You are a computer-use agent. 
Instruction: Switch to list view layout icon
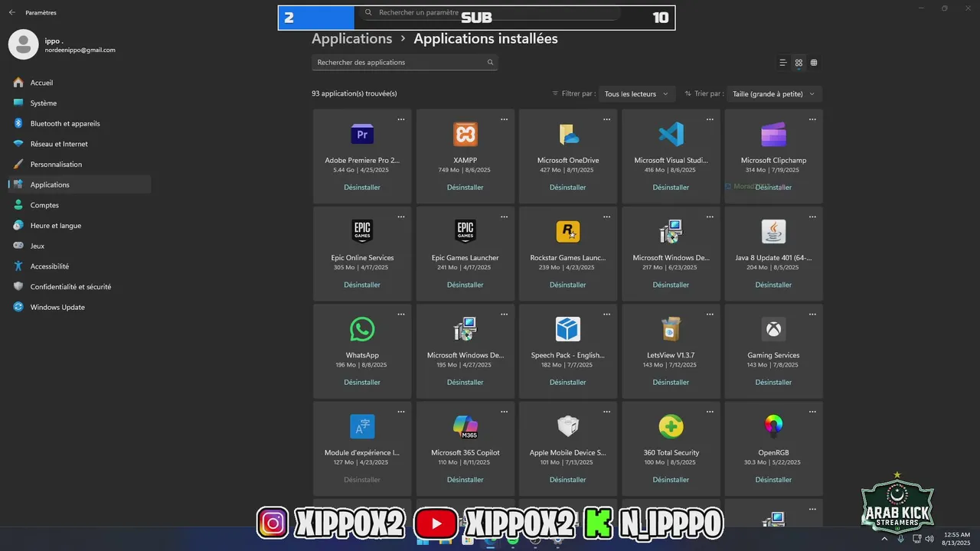click(782, 63)
